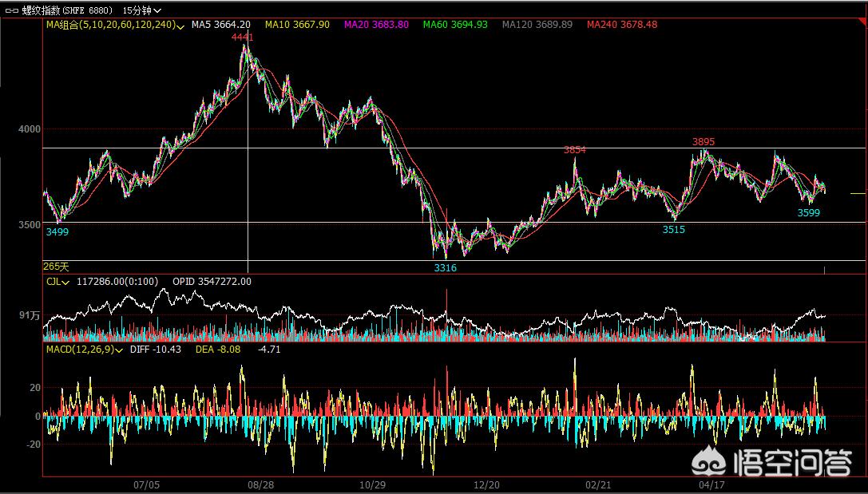Select the MA120 3689.89 value
Viewport: 868px width, 494px height.
[x=537, y=25]
